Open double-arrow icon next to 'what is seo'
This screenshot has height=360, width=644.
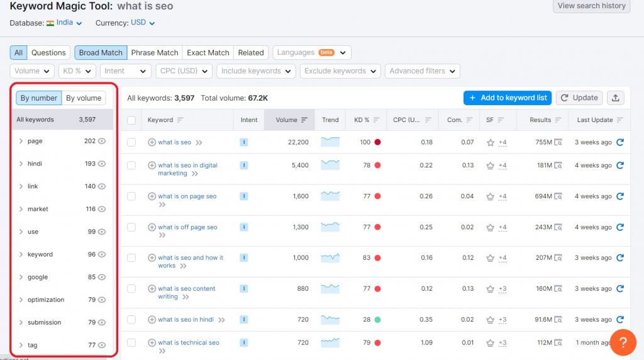pos(199,143)
